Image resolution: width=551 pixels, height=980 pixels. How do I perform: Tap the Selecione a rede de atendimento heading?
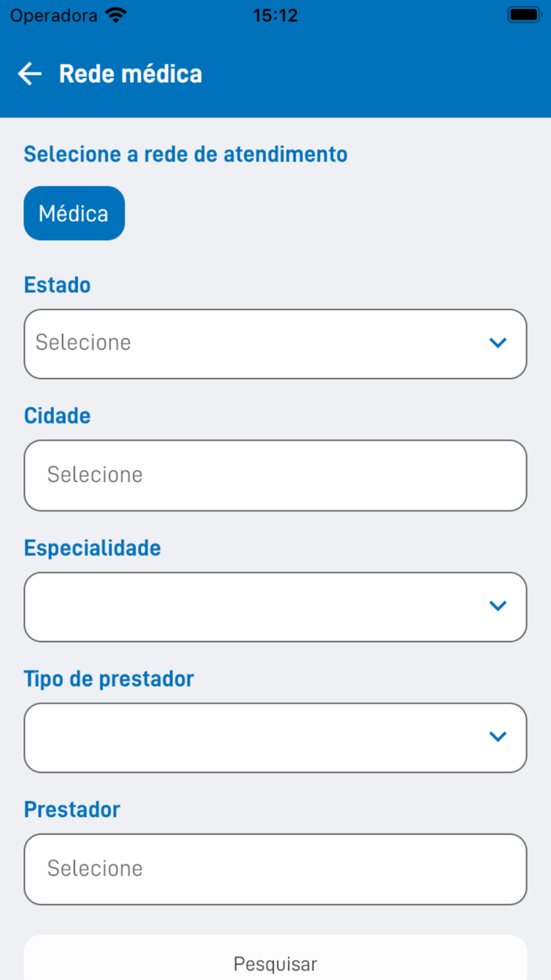click(185, 154)
